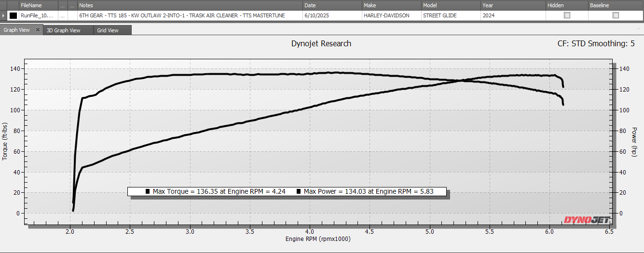Click the Dynojet Research graph title

321,44
